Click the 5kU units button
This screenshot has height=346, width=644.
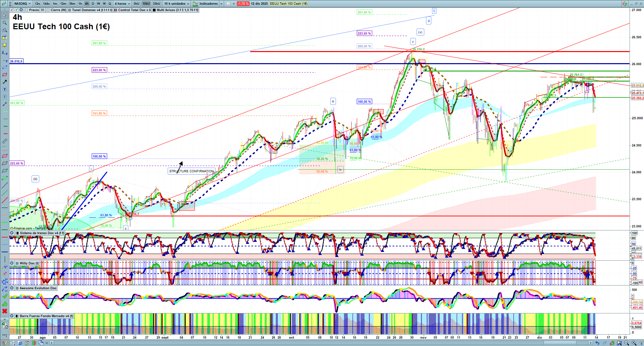(136, 4)
